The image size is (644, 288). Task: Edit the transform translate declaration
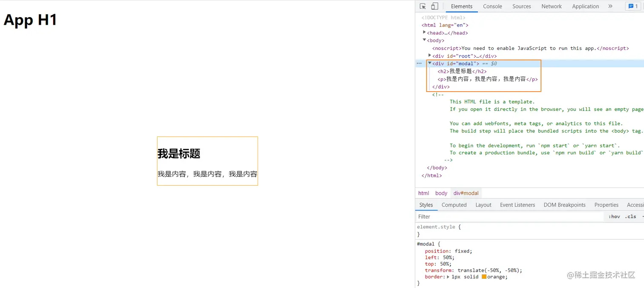click(x=473, y=270)
